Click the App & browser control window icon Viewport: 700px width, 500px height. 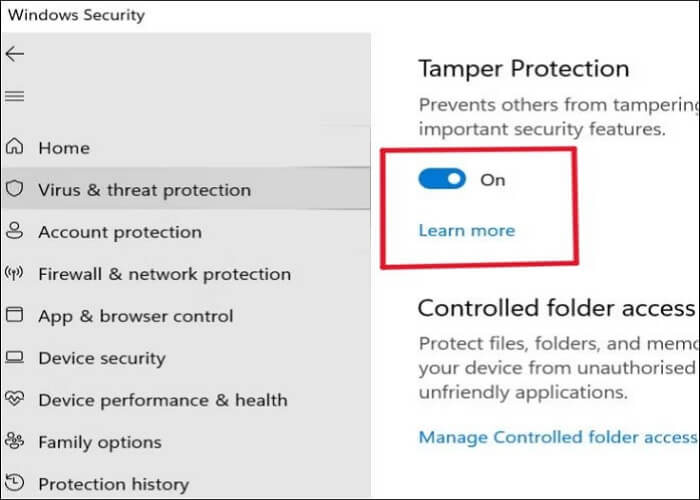[x=15, y=316]
